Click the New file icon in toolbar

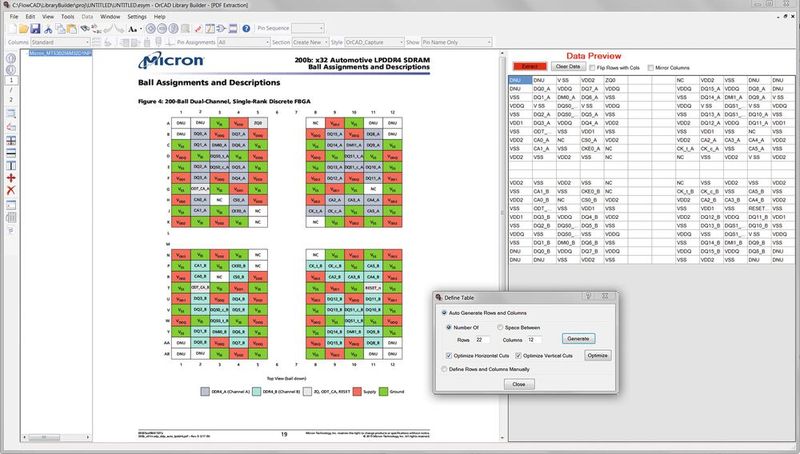[x=12, y=29]
